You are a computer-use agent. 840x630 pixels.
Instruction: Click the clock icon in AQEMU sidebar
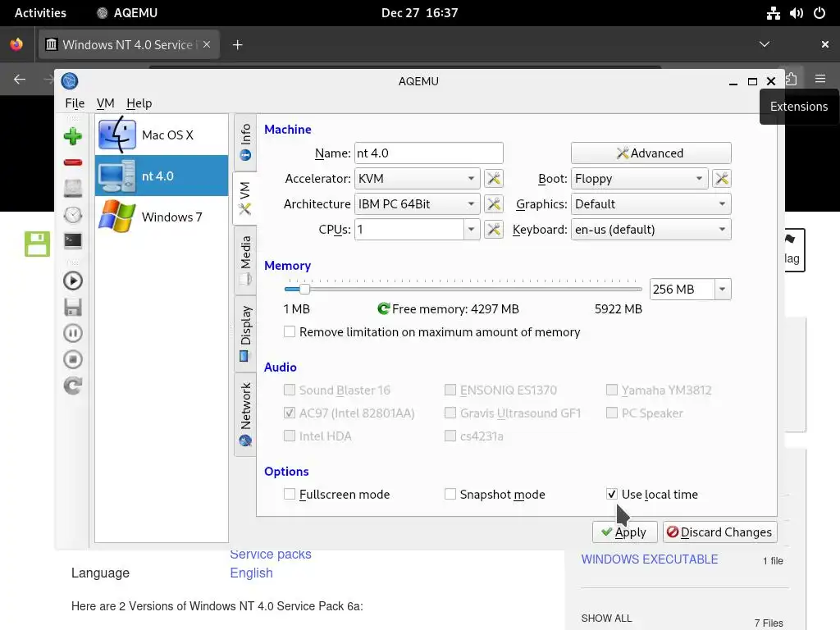coord(73,215)
